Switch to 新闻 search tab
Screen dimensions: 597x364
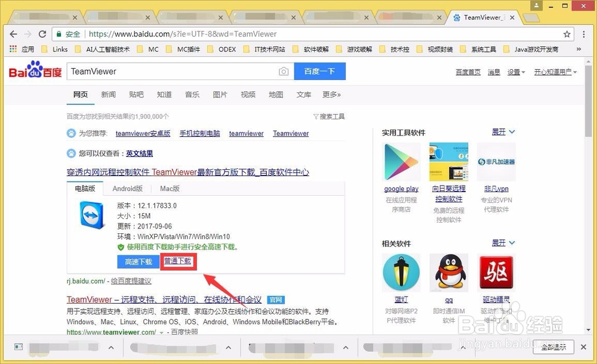[x=108, y=94]
